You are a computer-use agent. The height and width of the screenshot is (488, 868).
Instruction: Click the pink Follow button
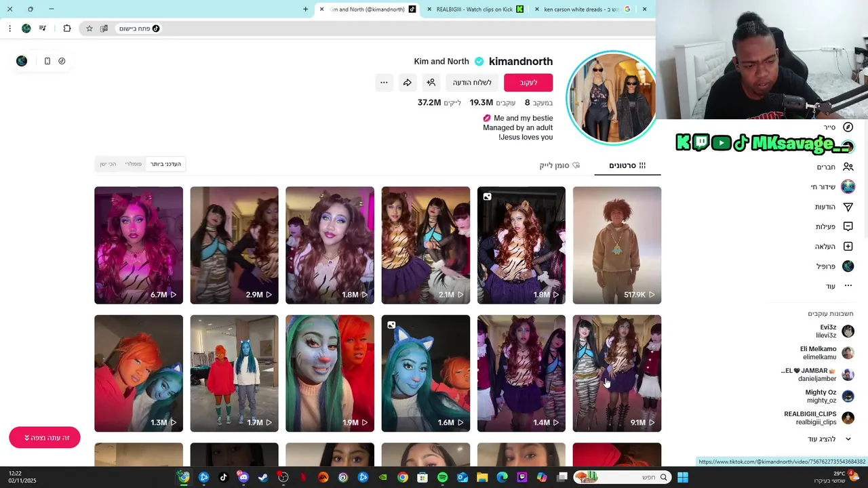528,83
